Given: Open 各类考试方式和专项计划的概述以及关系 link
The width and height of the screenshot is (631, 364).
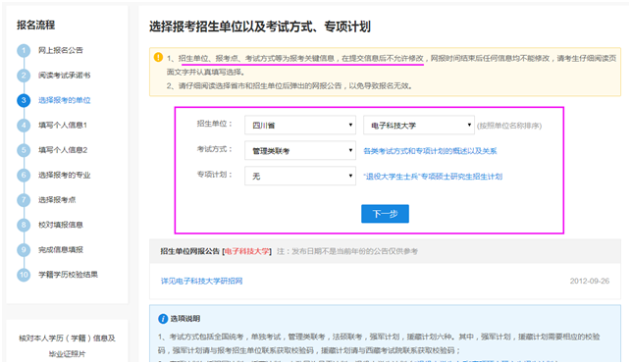Looking at the screenshot, I should pyautogui.click(x=430, y=151).
